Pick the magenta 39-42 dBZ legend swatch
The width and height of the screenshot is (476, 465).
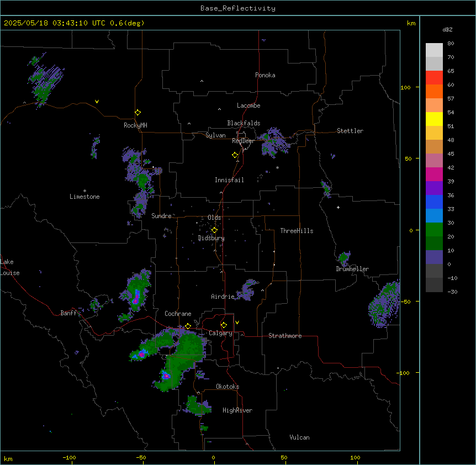434,174
